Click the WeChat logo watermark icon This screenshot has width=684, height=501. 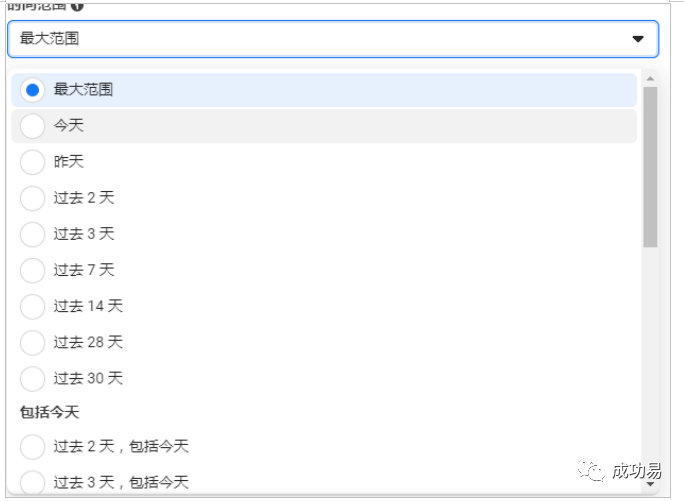[591, 470]
